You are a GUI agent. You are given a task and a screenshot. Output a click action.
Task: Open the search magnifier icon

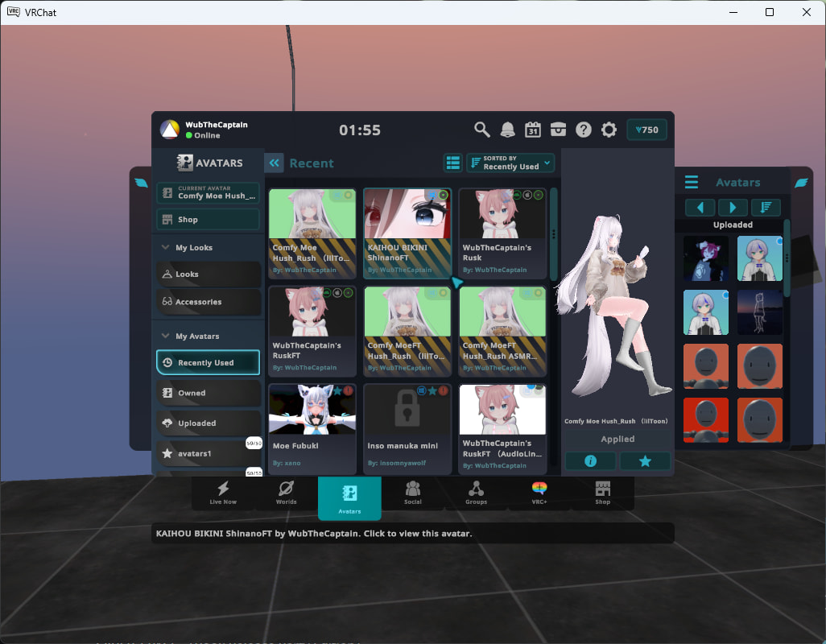[481, 130]
